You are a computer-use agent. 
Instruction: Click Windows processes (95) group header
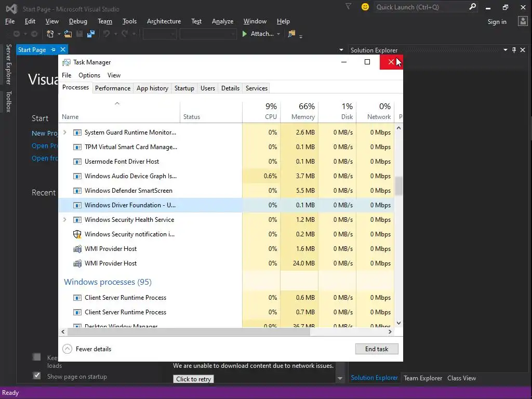(x=108, y=282)
